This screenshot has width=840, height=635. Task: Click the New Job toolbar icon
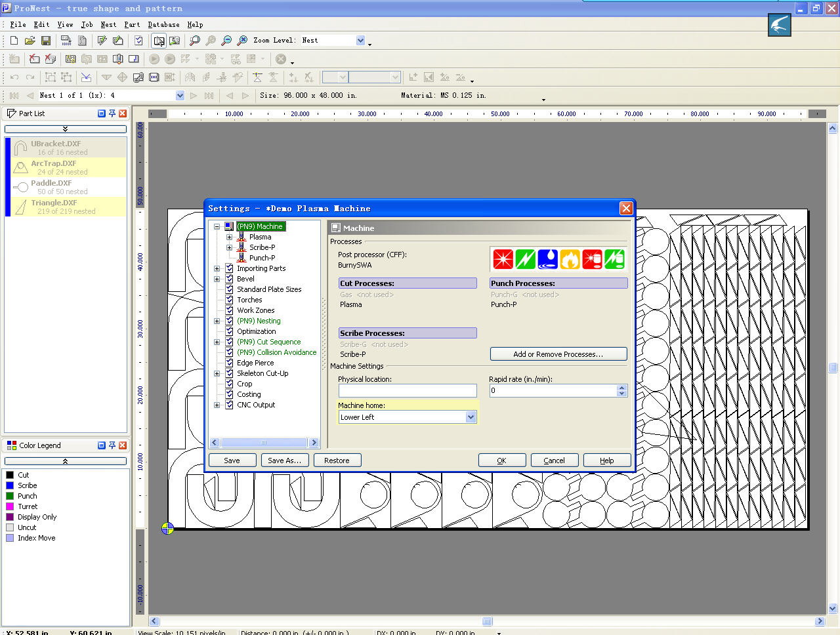pyautogui.click(x=14, y=41)
